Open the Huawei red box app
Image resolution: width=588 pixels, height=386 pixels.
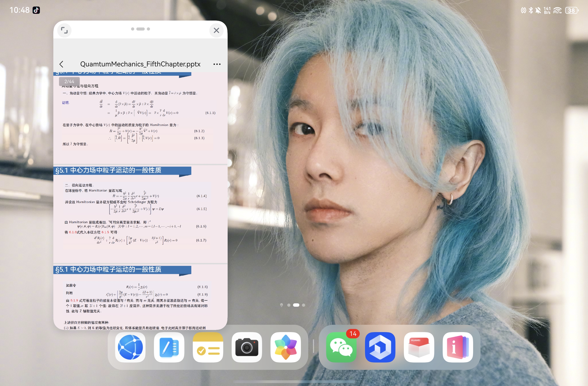(419, 347)
